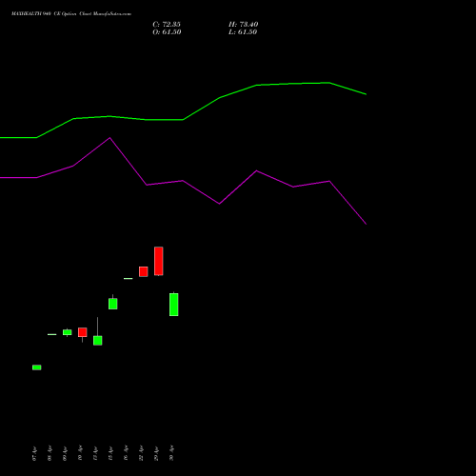Select the 10 Apr date label
The image size is (476, 476).
click(x=80, y=453)
